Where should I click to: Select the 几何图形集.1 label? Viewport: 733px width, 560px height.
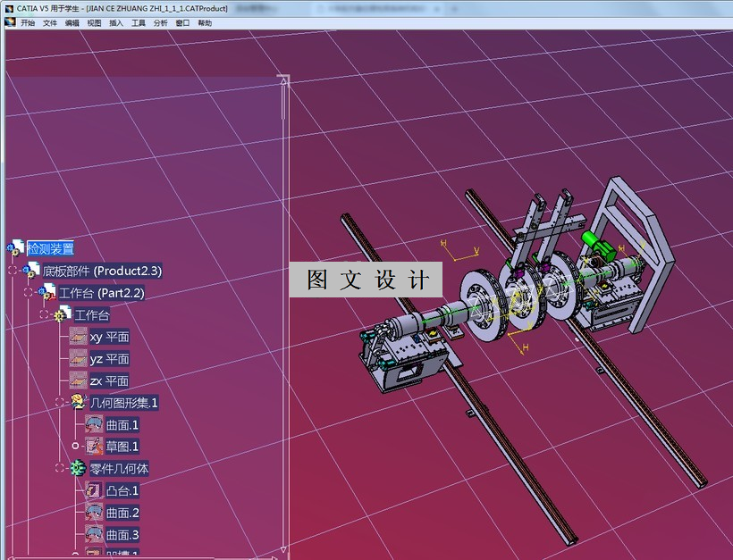click(124, 403)
